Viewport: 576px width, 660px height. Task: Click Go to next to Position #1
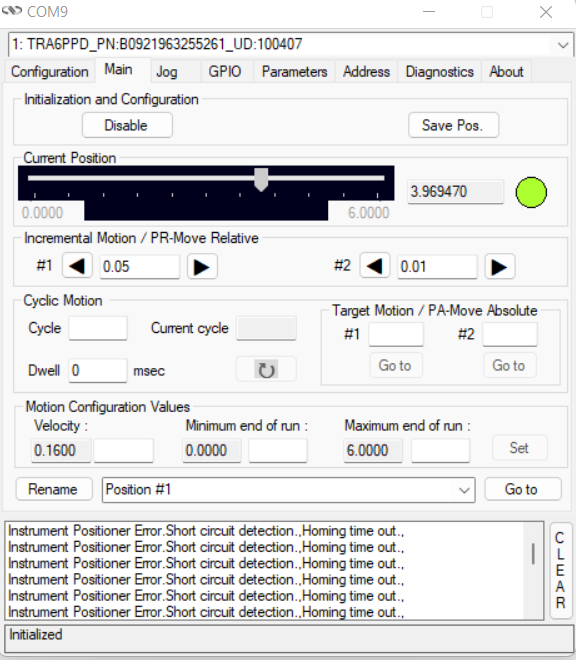(523, 489)
